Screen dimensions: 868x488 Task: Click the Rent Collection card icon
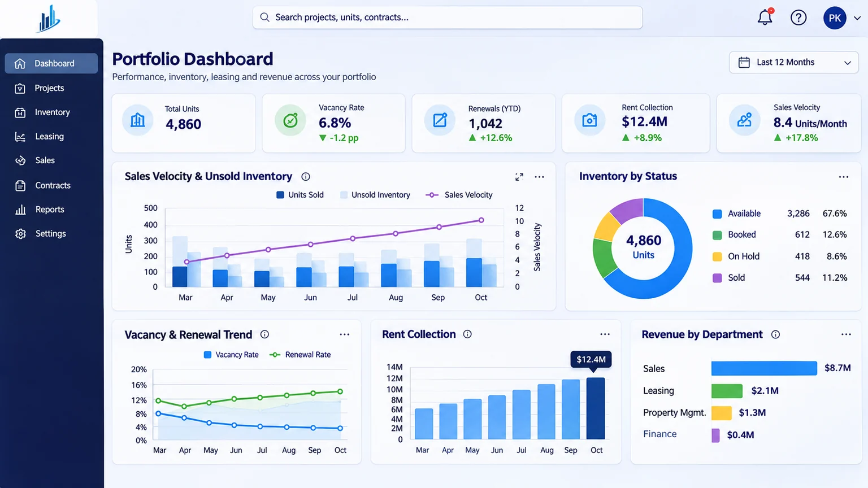pos(589,120)
